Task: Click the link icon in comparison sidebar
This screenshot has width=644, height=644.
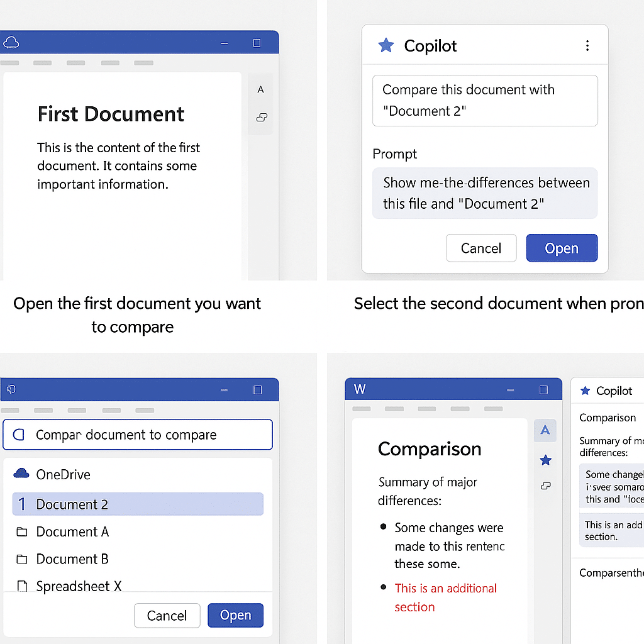Action: coord(545,486)
